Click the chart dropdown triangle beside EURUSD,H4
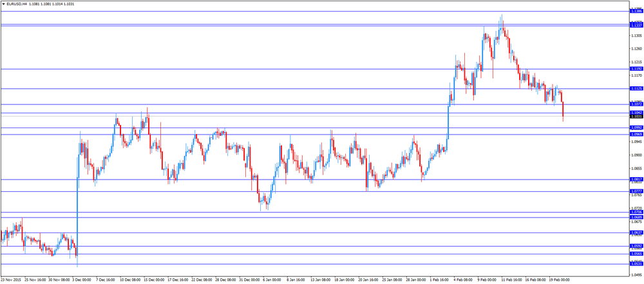 point(3,3)
